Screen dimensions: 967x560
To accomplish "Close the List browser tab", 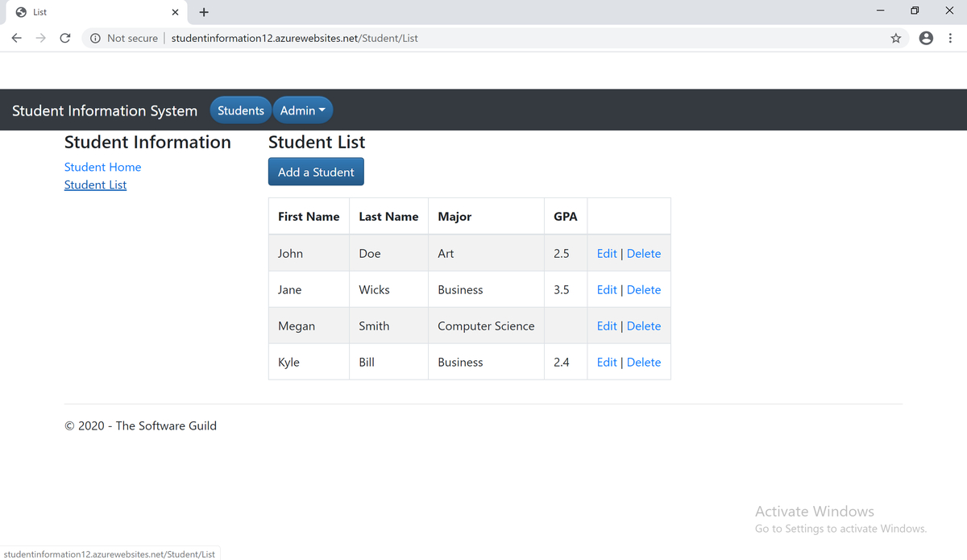I will tap(175, 12).
